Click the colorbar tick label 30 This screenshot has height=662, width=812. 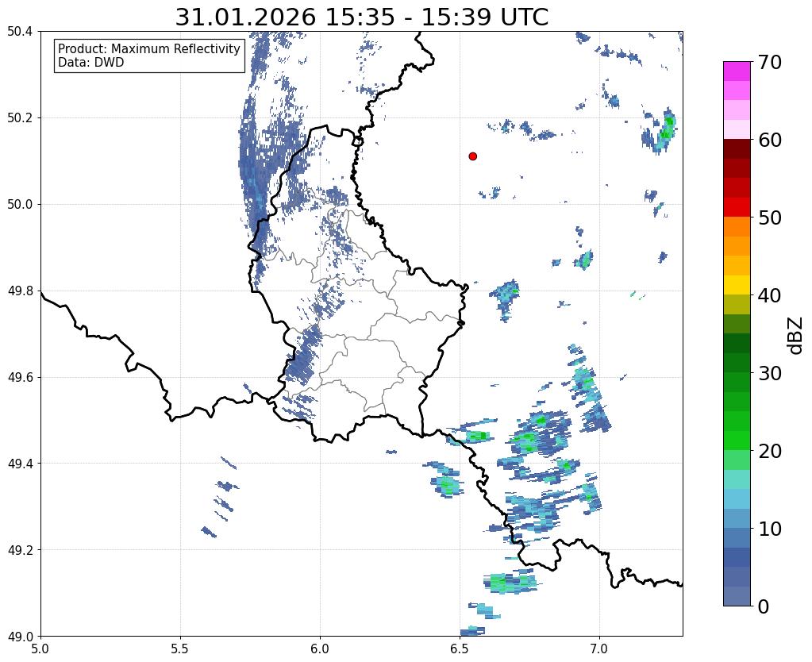(x=770, y=373)
